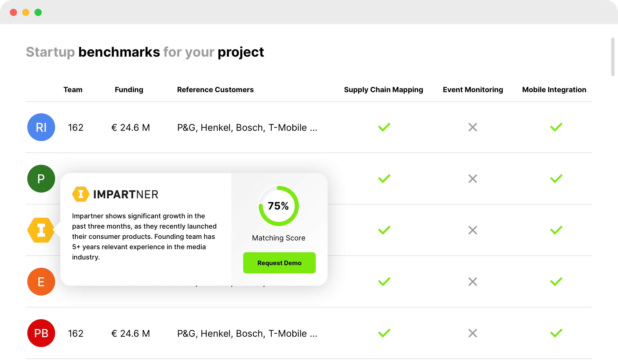Screen dimensions: 618x364
Task: Click the yellow hexagon Impartner row icon
Action: [x=41, y=230]
